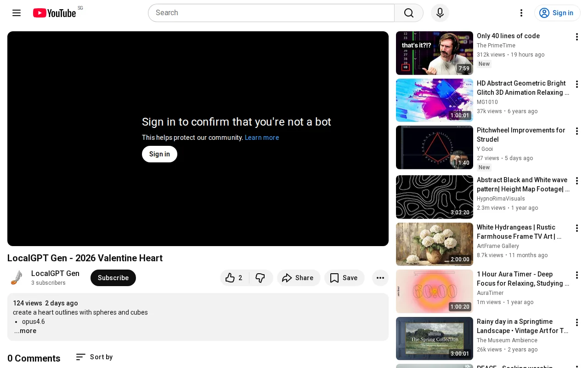Visit the Y Gooi channel

tap(485, 149)
